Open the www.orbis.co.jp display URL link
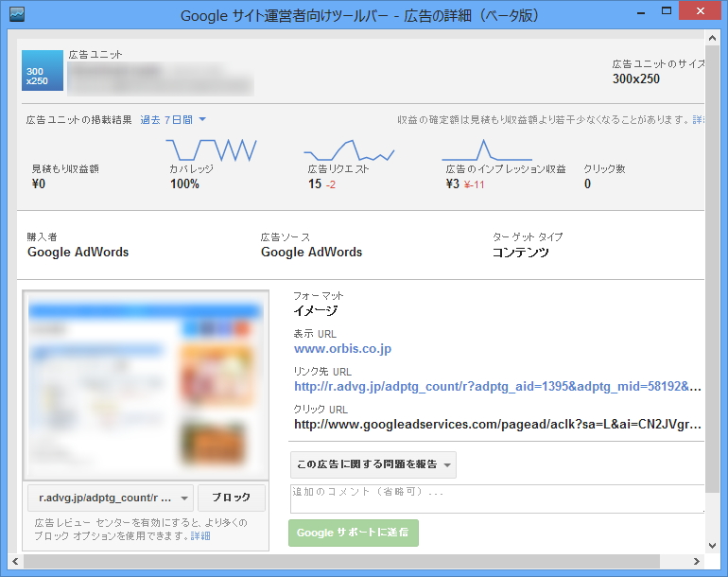 click(342, 348)
